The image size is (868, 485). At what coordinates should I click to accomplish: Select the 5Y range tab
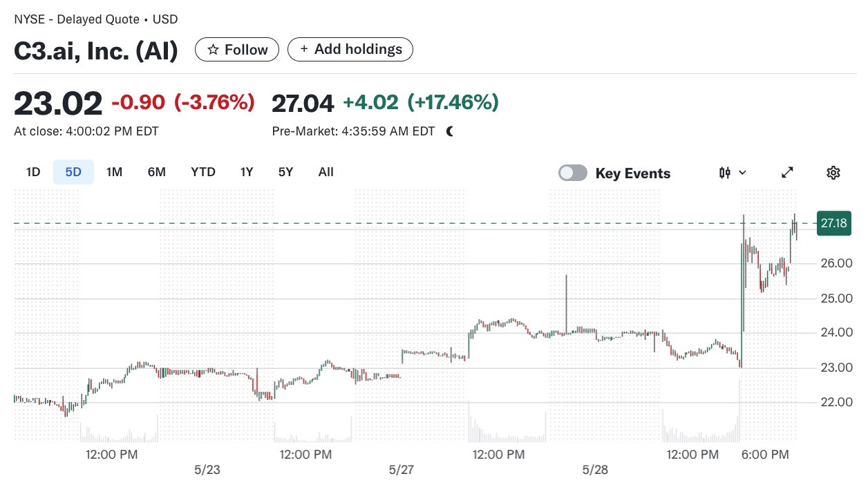pyautogui.click(x=285, y=172)
